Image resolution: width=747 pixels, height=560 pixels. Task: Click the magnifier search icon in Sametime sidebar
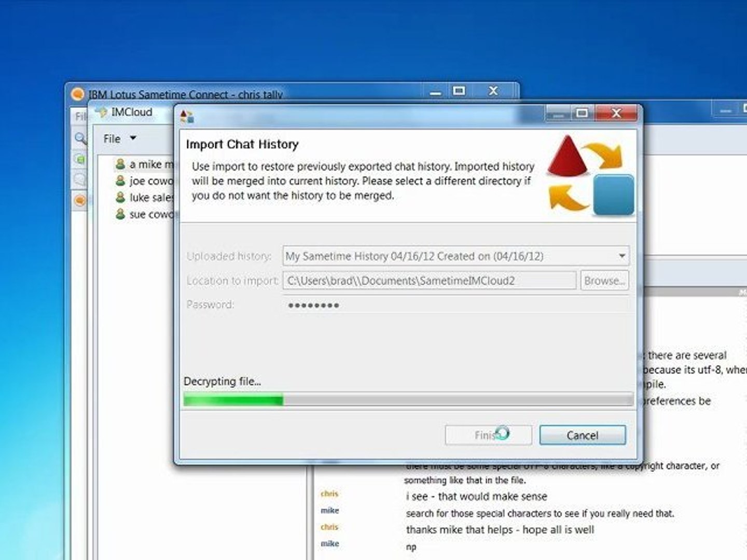pos(80,138)
